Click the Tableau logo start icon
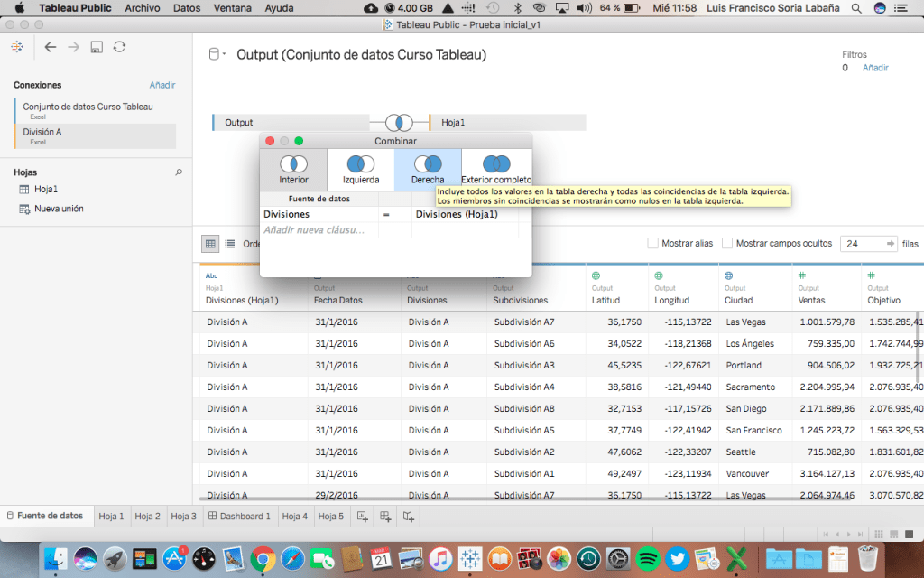This screenshot has height=578, width=924. point(17,47)
